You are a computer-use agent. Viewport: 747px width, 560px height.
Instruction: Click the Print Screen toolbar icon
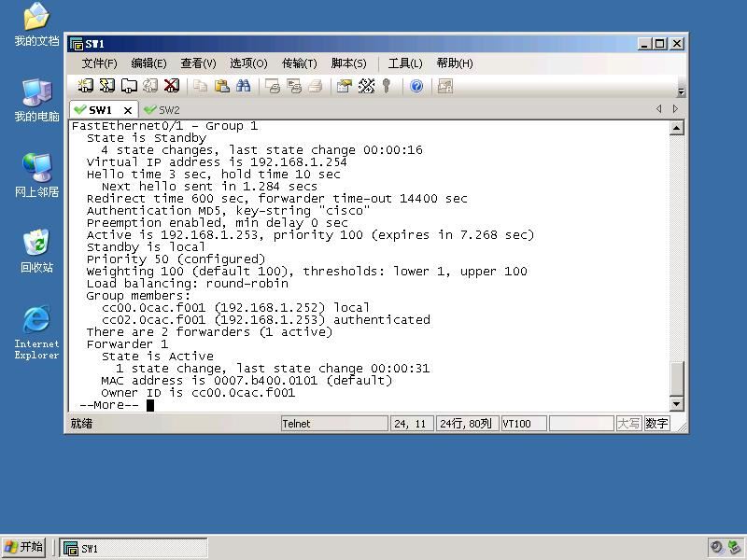pos(273,86)
